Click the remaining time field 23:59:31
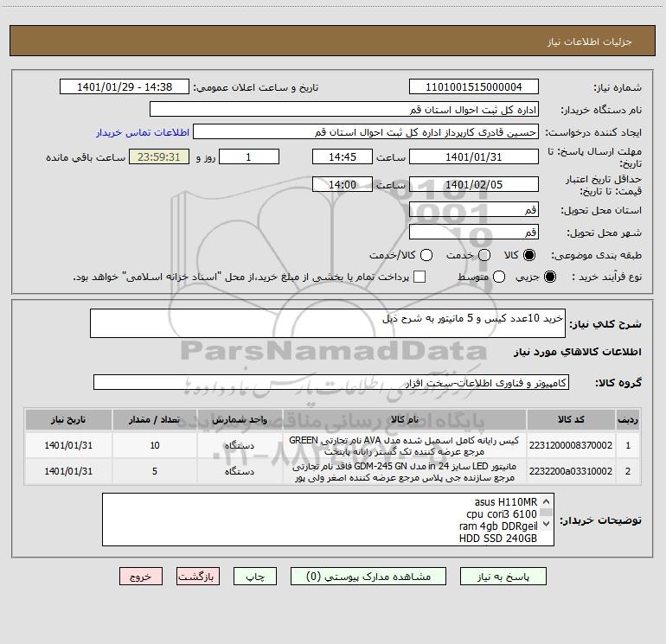The width and height of the screenshot is (666, 644). point(159,156)
